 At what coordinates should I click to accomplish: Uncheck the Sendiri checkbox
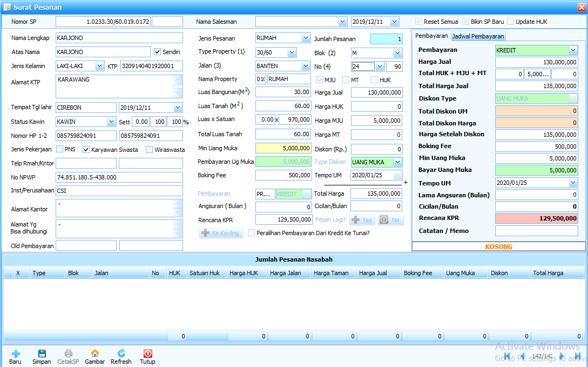click(x=158, y=52)
